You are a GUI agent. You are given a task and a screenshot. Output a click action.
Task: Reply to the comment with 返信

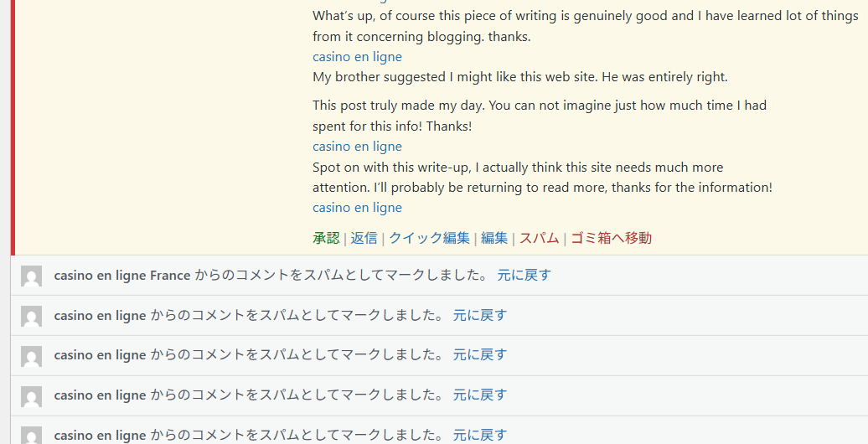pos(364,238)
